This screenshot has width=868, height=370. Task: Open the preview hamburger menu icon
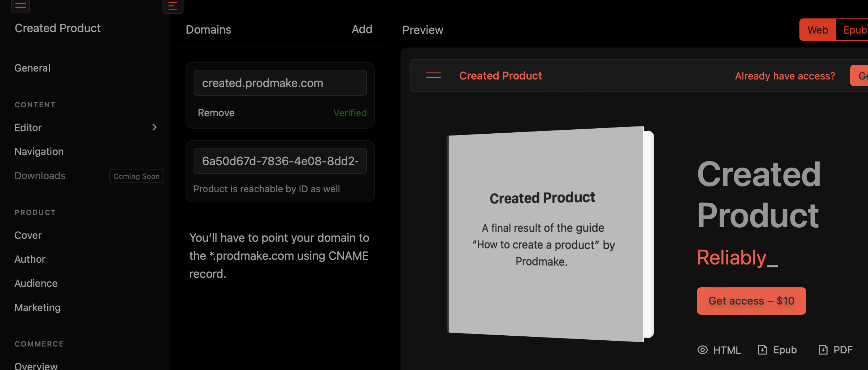coord(433,76)
